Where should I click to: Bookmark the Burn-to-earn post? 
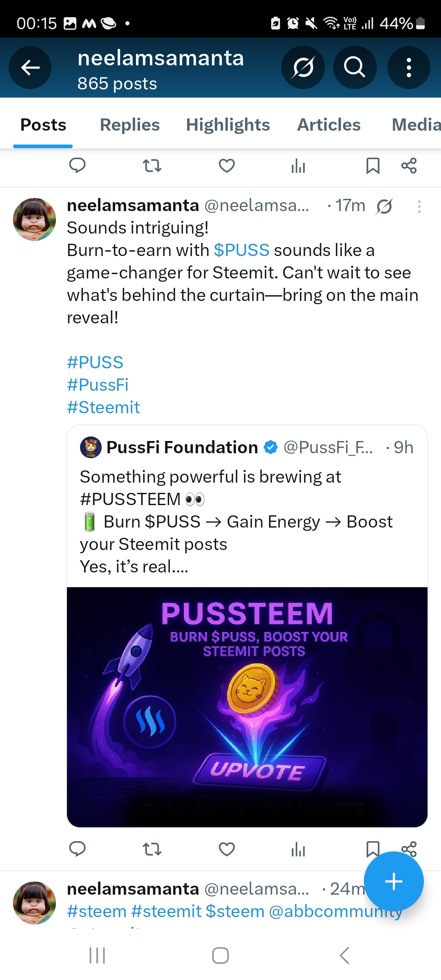click(373, 849)
